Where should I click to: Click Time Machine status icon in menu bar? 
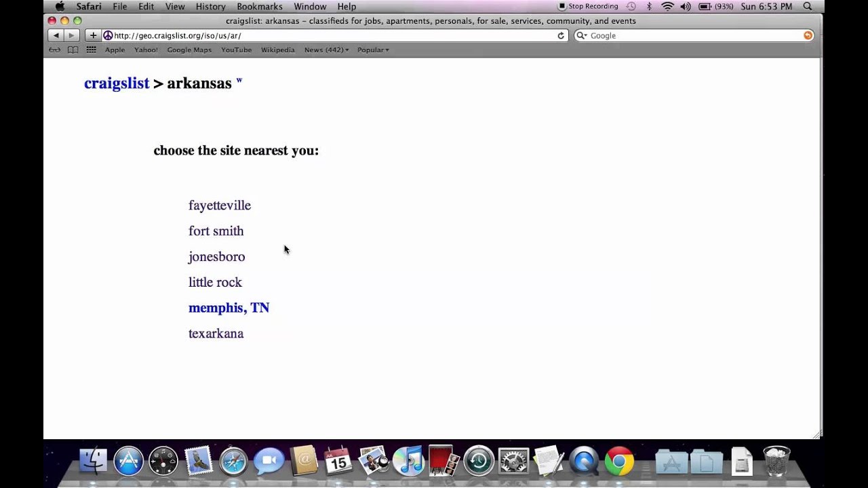pos(631,7)
